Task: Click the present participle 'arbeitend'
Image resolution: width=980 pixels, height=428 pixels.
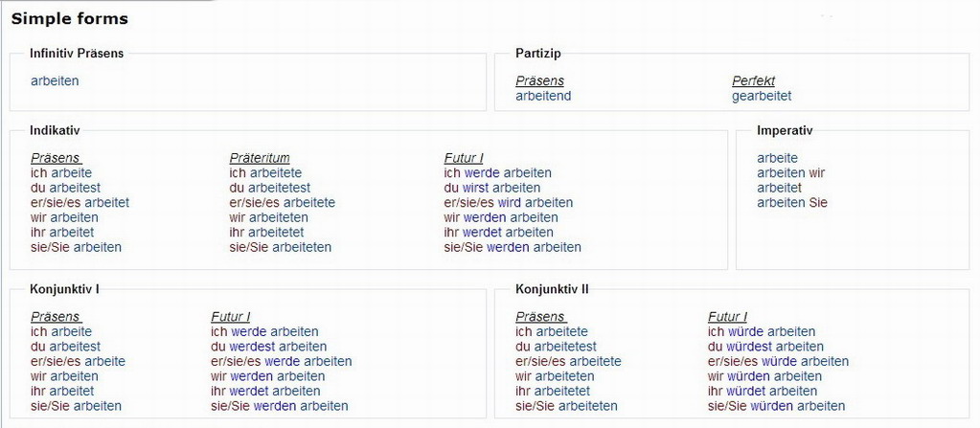Action: pyautogui.click(x=543, y=96)
